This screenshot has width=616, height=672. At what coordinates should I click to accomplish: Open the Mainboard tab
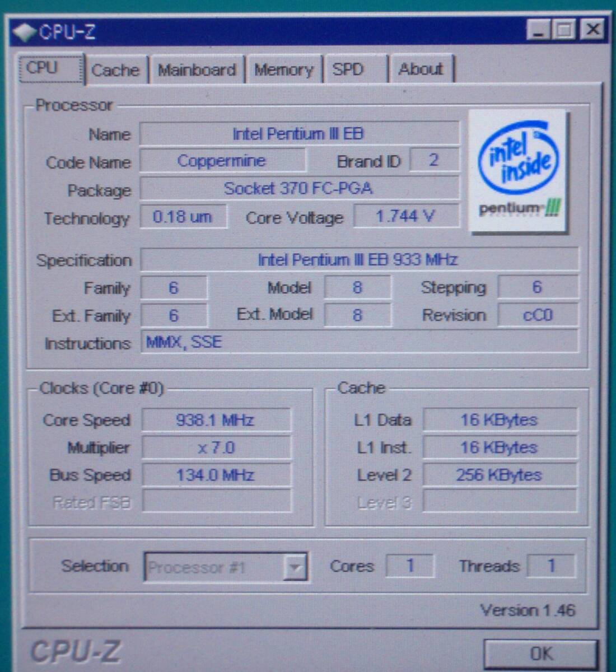pos(197,70)
